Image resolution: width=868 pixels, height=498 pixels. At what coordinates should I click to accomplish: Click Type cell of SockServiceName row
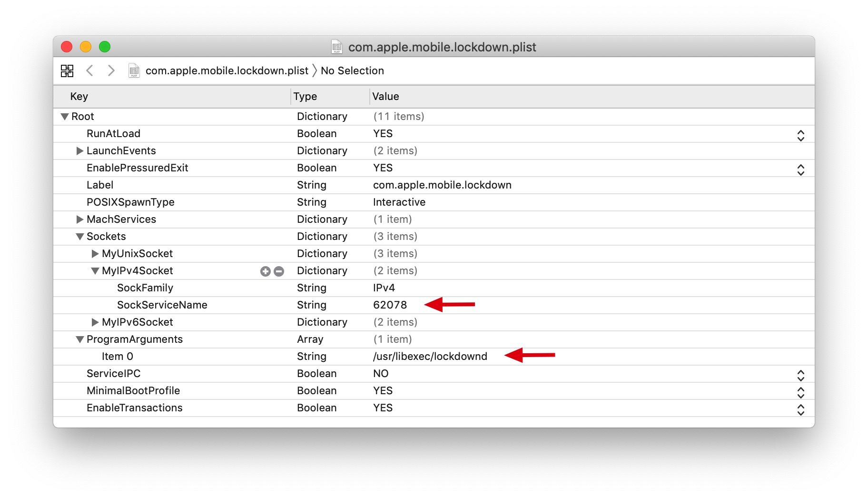point(312,305)
